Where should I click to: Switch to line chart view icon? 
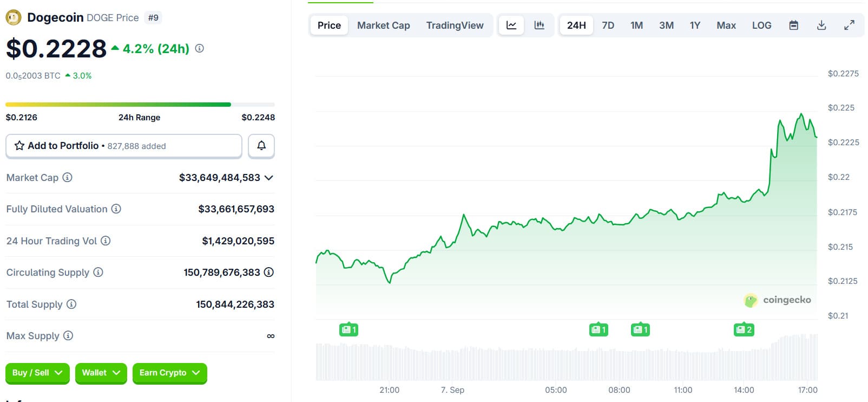(511, 25)
